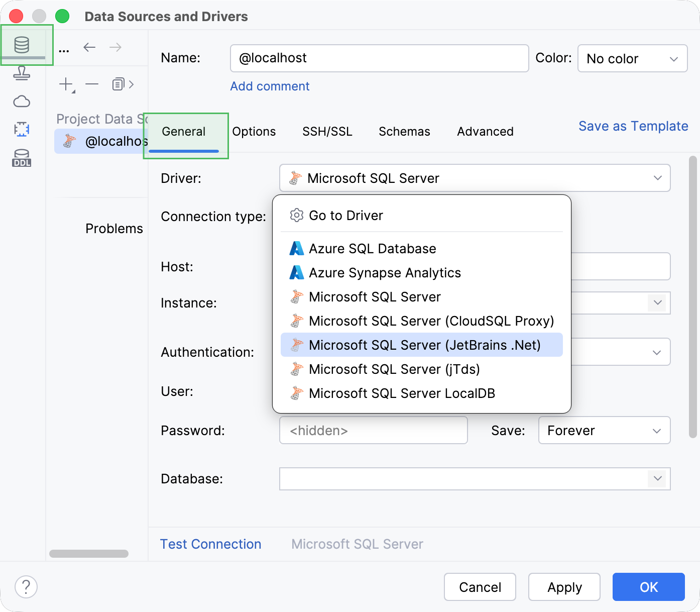This screenshot has width=700, height=612.
Task: Open the DDL Mappings sidebar section
Action: coord(21,129)
